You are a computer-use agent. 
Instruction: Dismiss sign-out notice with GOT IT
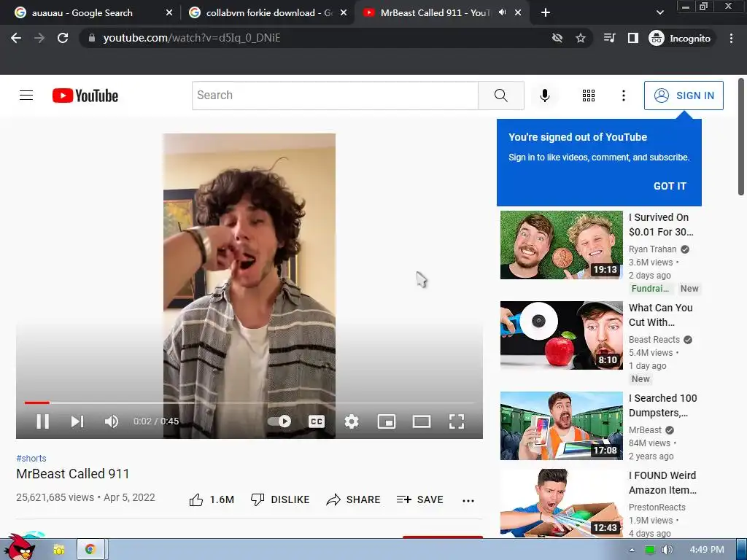point(670,186)
